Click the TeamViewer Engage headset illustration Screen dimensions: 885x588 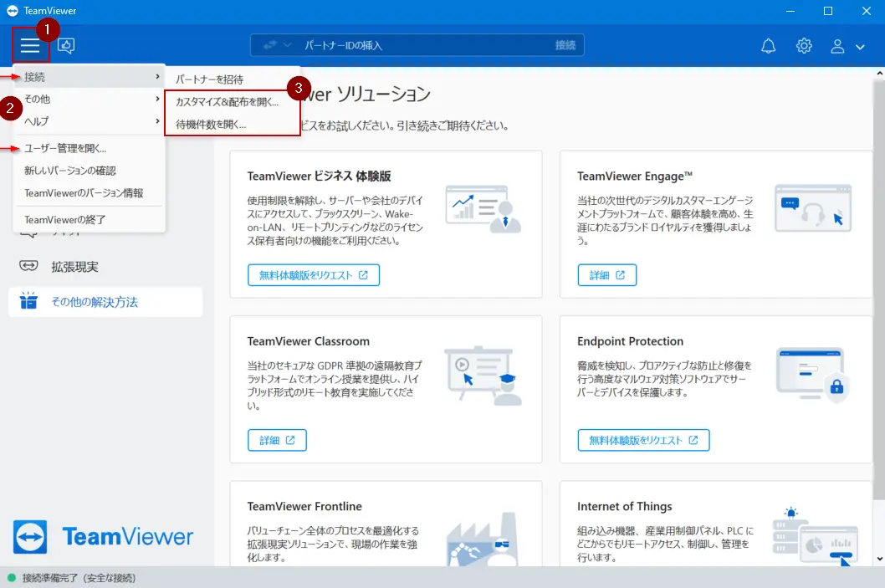pyautogui.click(x=813, y=209)
